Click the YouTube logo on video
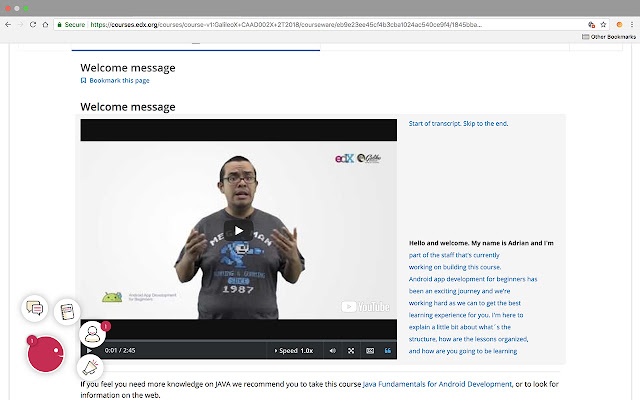640x400 pixels. click(365, 307)
